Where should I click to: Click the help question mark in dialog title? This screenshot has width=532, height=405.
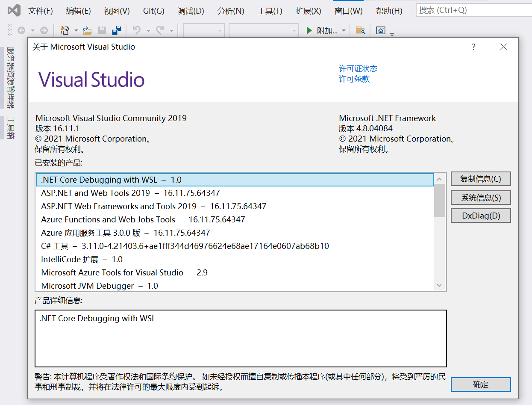pos(473,47)
